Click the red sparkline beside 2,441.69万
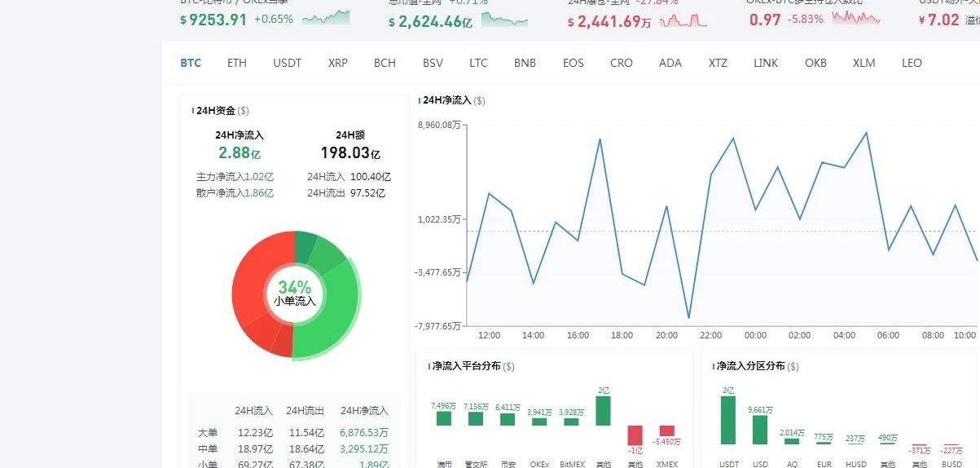This screenshot has height=468, width=980. coord(683,20)
